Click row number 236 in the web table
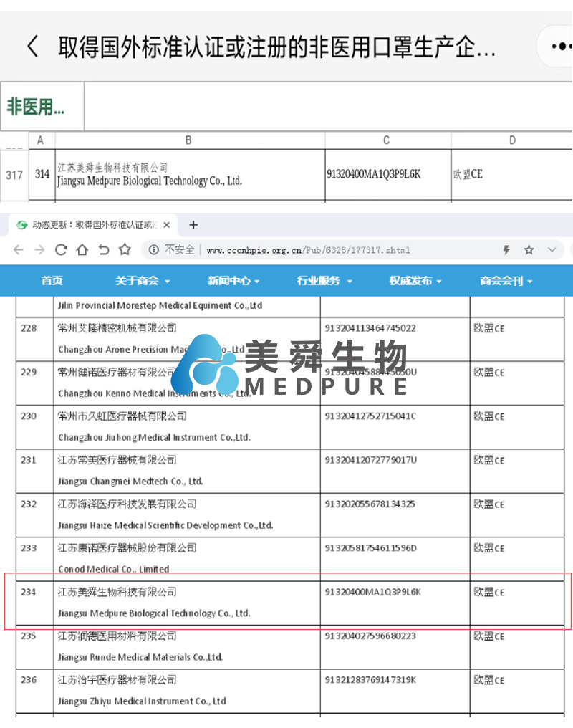 tap(29, 680)
